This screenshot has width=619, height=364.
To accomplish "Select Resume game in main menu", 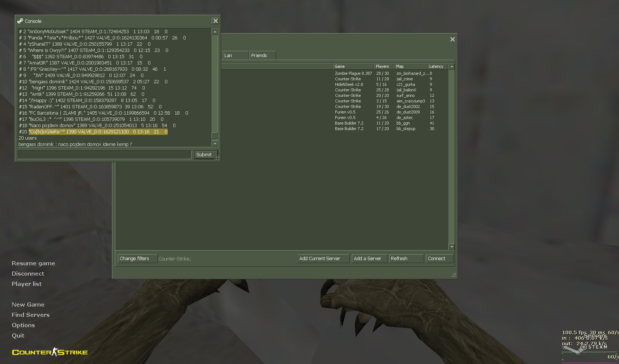I will tap(33, 263).
